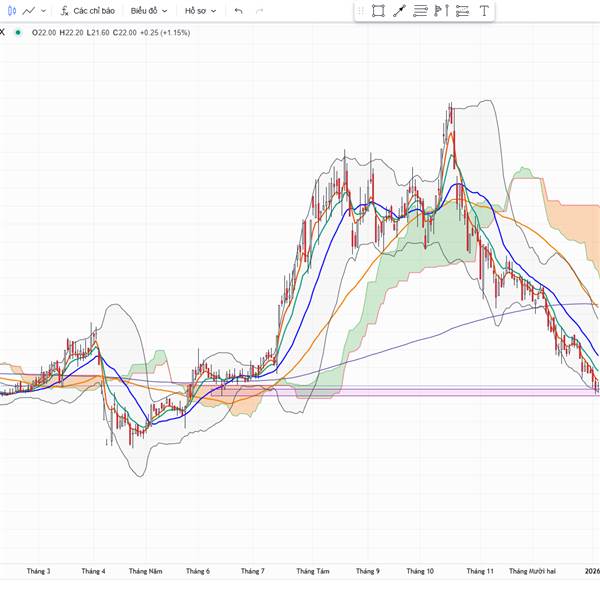Click the Tháng Tám time axis label
Image resolution: width=600 pixels, height=600 pixels.
pos(313,571)
